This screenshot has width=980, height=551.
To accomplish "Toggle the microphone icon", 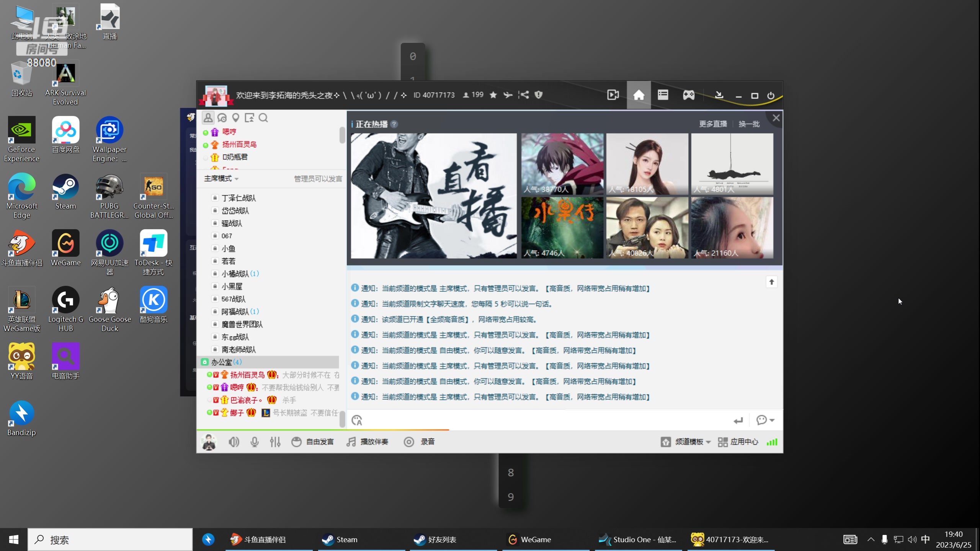I will (255, 442).
